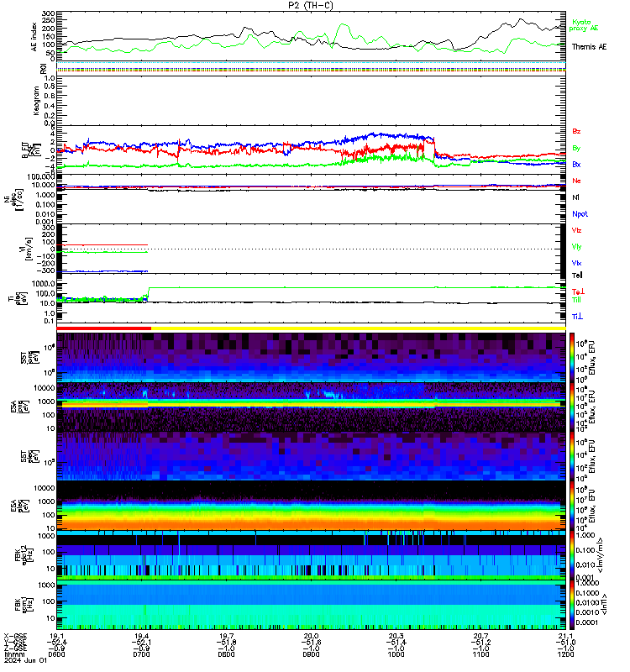Click the "X-GSE" row label
This screenshot has width=630, height=672.
(15, 636)
